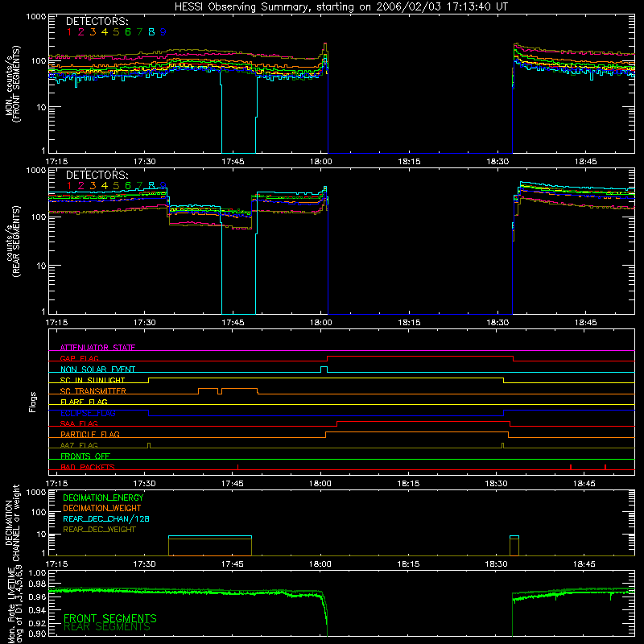Click the 18:15 time label under decimation plot
This screenshot has width=644, height=644.
408,564
